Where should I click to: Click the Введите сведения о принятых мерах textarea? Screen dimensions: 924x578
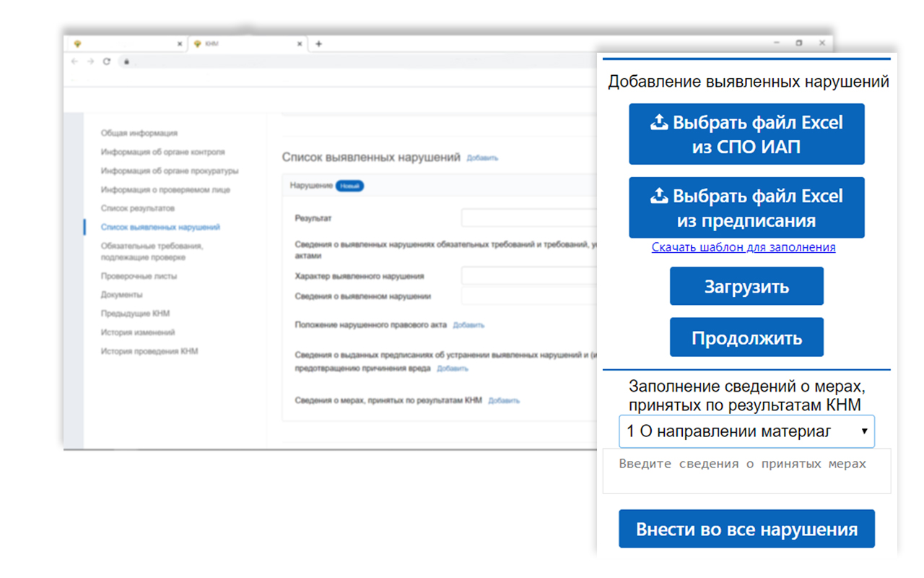tap(746, 471)
